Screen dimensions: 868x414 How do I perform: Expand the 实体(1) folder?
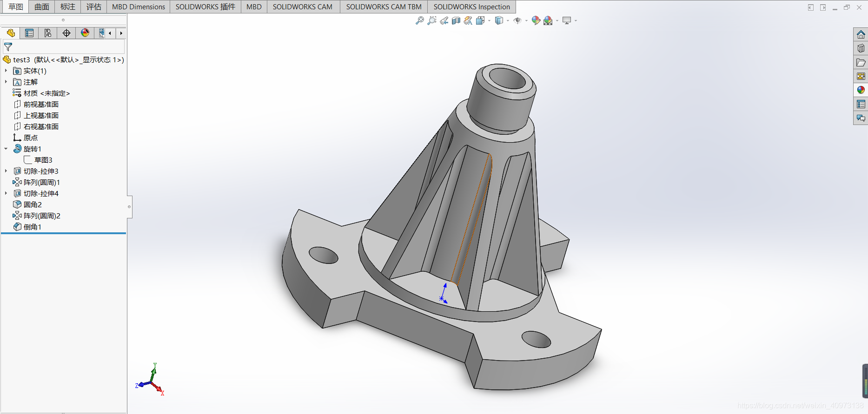point(6,71)
